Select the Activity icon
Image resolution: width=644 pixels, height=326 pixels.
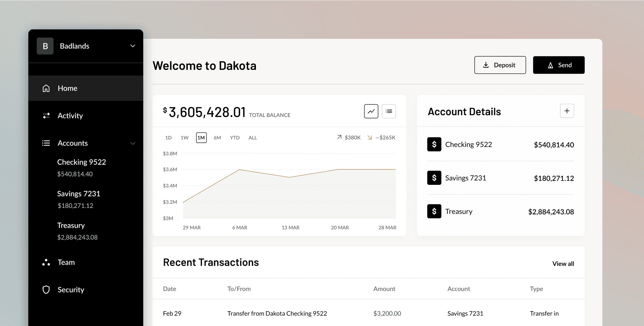point(46,116)
